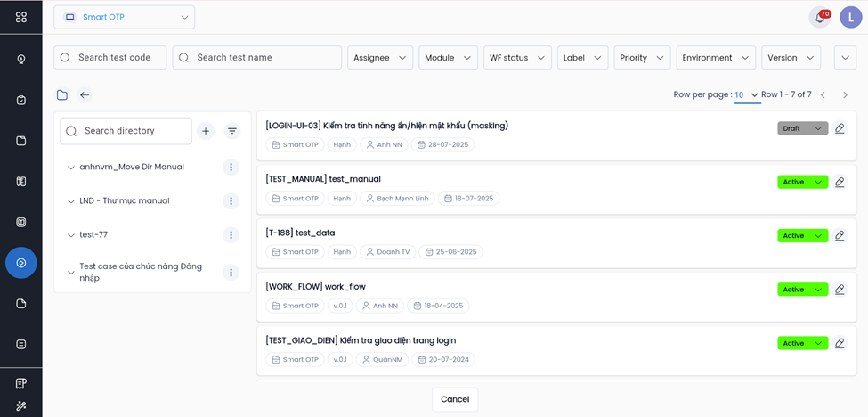Open the Priority filter dropdown
Screen dimensions: 868x417
642,58
